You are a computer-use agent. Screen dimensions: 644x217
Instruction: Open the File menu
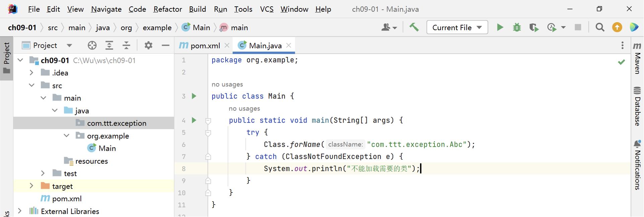pos(34,9)
